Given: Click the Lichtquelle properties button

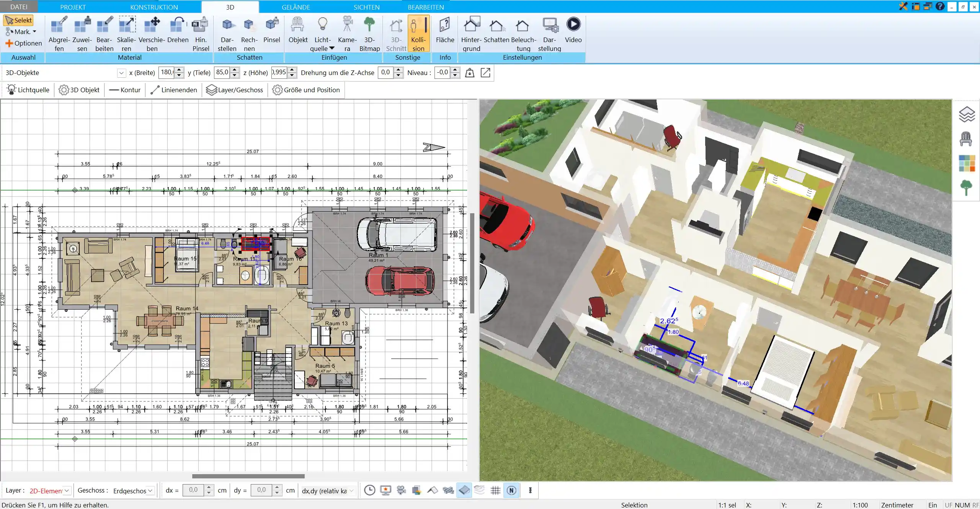Looking at the screenshot, I should pos(28,90).
